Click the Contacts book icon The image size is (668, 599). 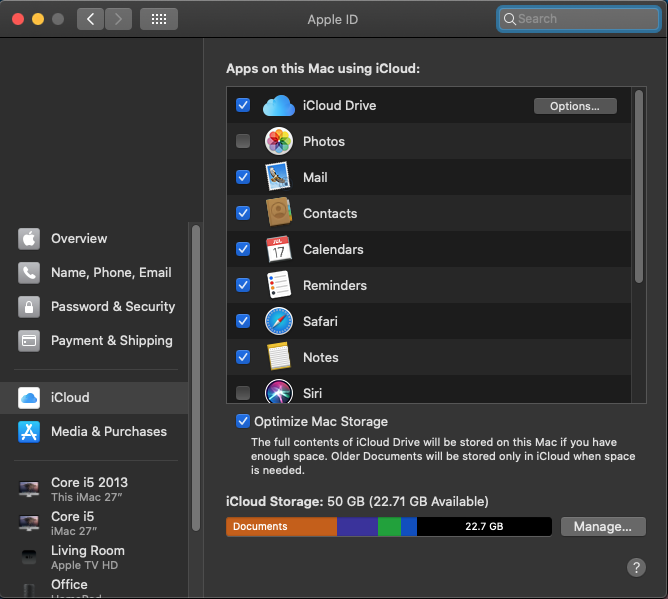(279, 212)
